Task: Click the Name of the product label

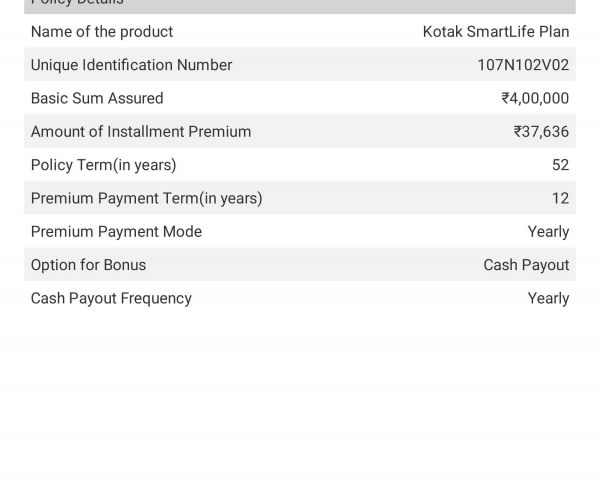Action: click(x=102, y=32)
